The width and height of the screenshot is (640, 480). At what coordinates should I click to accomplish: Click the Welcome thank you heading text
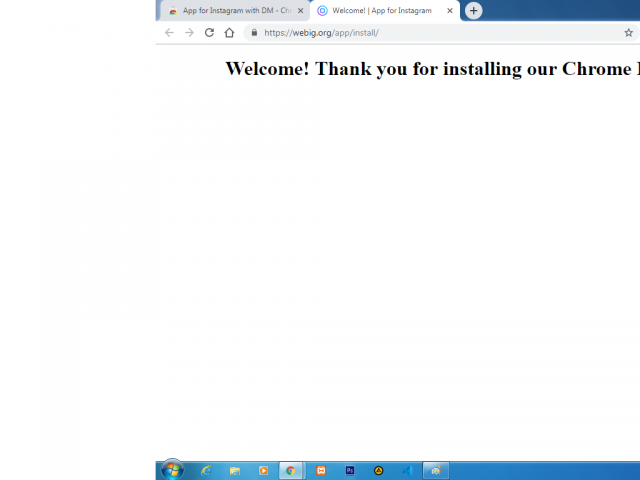point(433,69)
